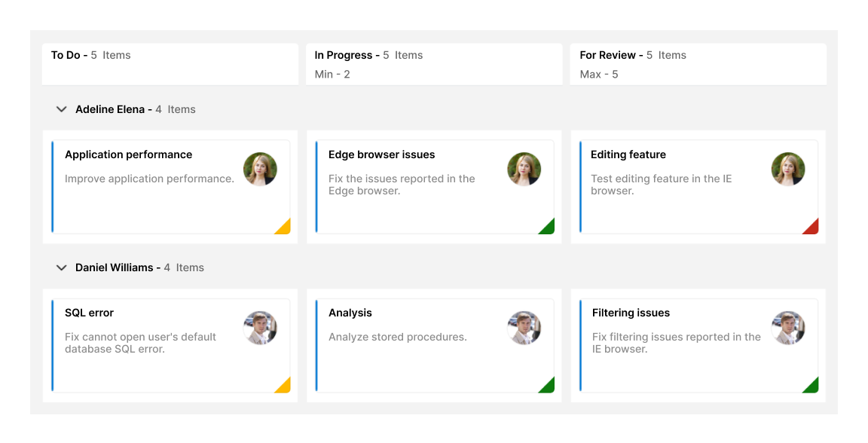The width and height of the screenshot is (868, 443).
Task: Click Adeline Elena's avatar on Application performance card
Action: [x=260, y=169]
